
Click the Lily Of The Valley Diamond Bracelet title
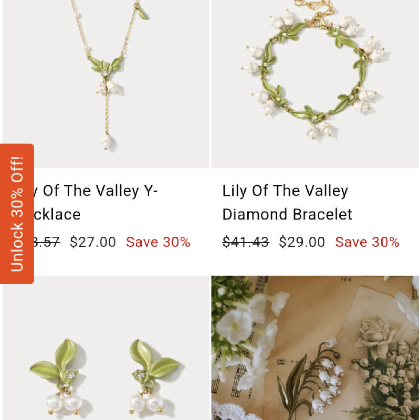(287, 202)
